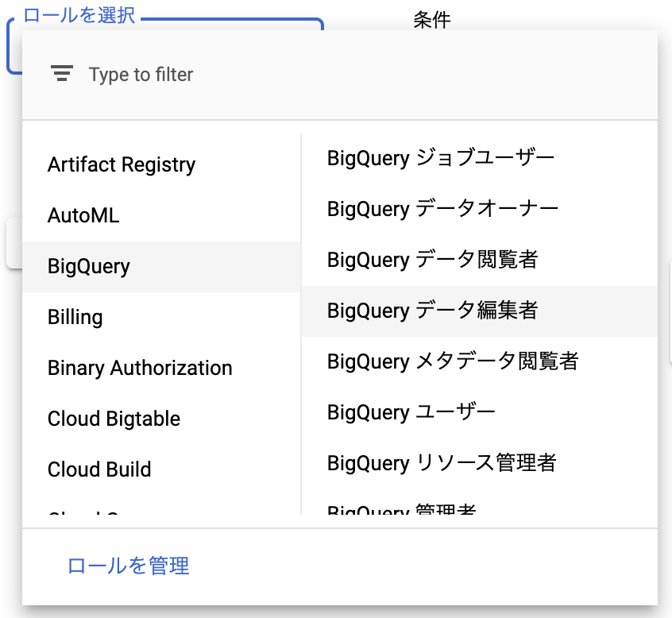The height and width of the screenshot is (618, 672).
Task: Choose BigQuery ジョブユーザー role
Action: pyautogui.click(x=440, y=158)
